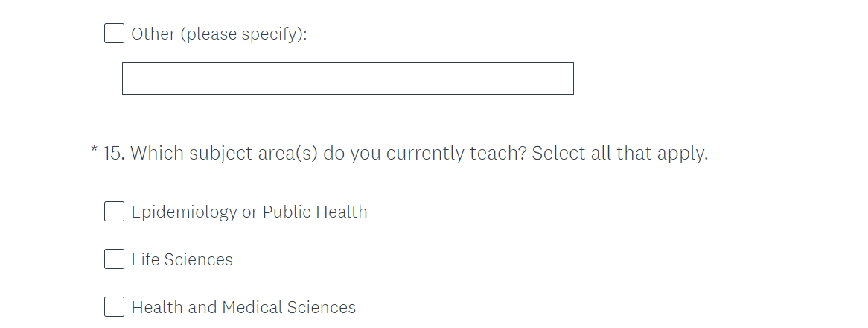Toggle the Other (please specify) checkbox

click(114, 34)
